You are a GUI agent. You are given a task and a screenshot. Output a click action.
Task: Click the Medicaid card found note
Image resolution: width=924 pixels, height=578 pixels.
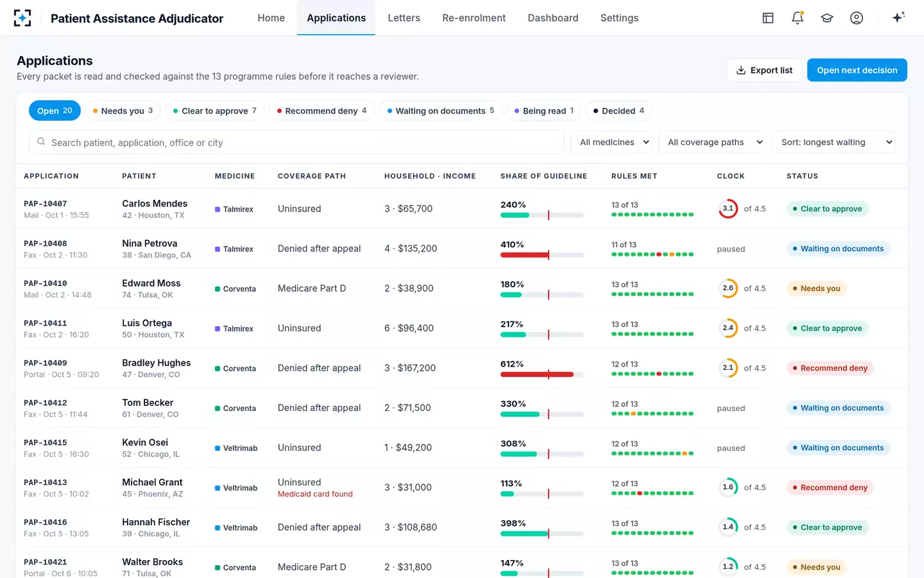pyautogui.click(x=315, y=494)
